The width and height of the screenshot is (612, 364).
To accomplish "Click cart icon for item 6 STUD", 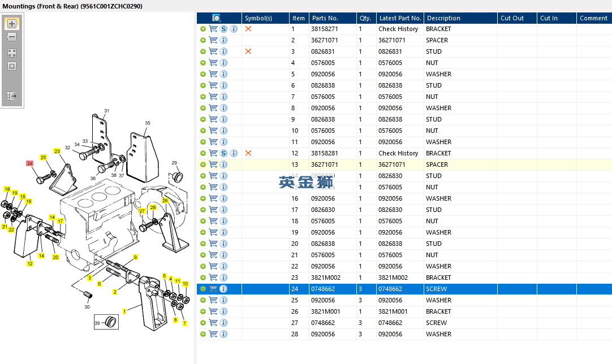I will pos(213,85).
